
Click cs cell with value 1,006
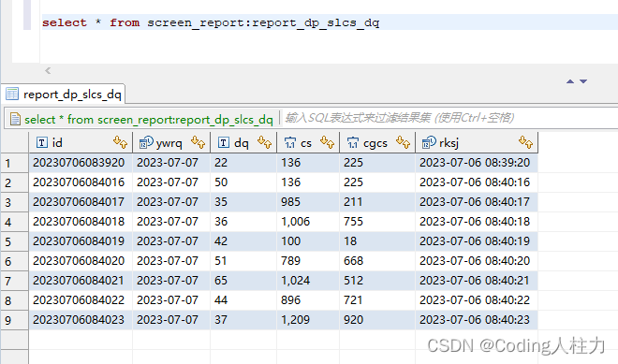pos(308,222)
